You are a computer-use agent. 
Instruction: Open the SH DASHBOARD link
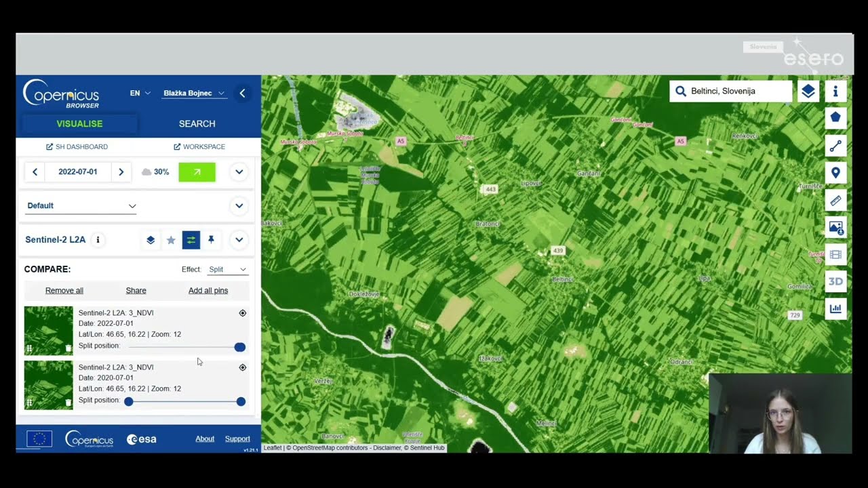(77, 147)
